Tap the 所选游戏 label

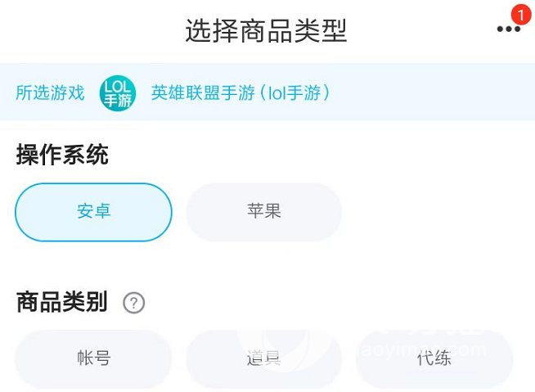coord(50,92)
